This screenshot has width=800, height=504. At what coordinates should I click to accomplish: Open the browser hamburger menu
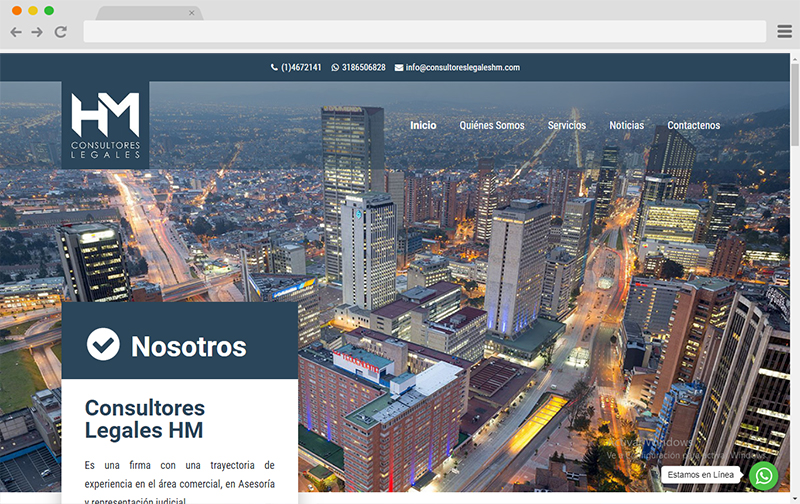click(x=784, y=32)
